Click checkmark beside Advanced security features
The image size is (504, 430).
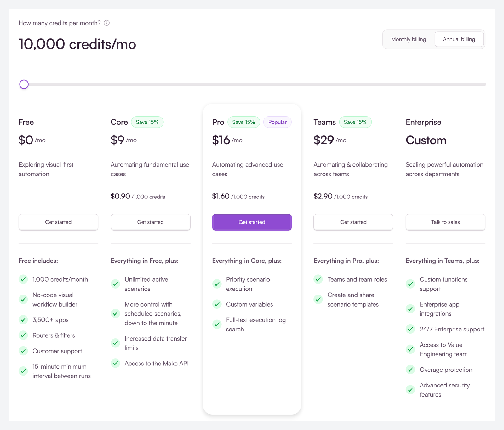pos(410,390)
